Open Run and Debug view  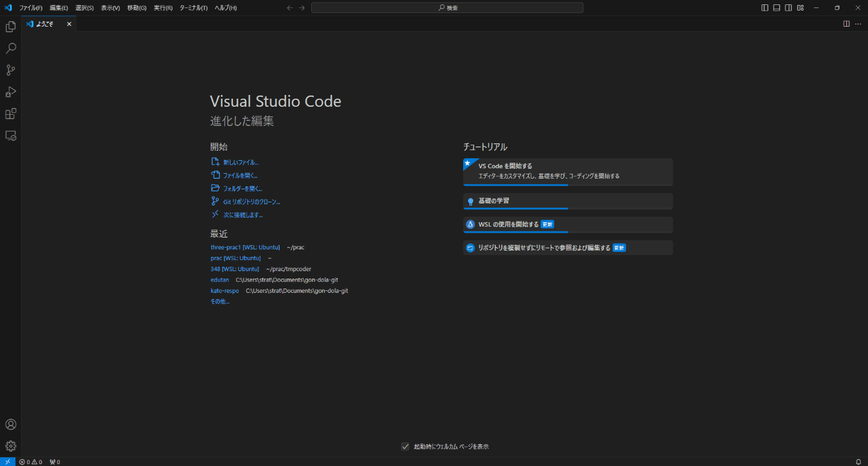(x=11, y=92)
